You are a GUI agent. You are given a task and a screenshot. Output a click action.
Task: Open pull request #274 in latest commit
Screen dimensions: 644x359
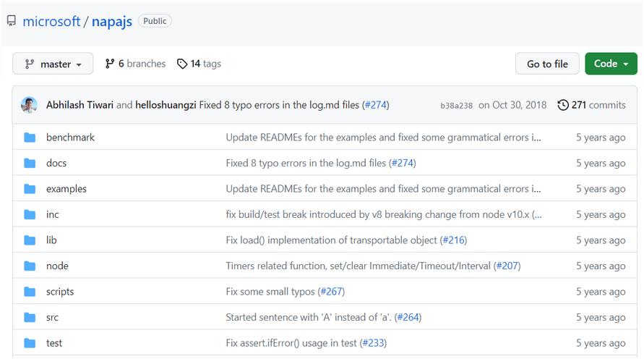376,105
